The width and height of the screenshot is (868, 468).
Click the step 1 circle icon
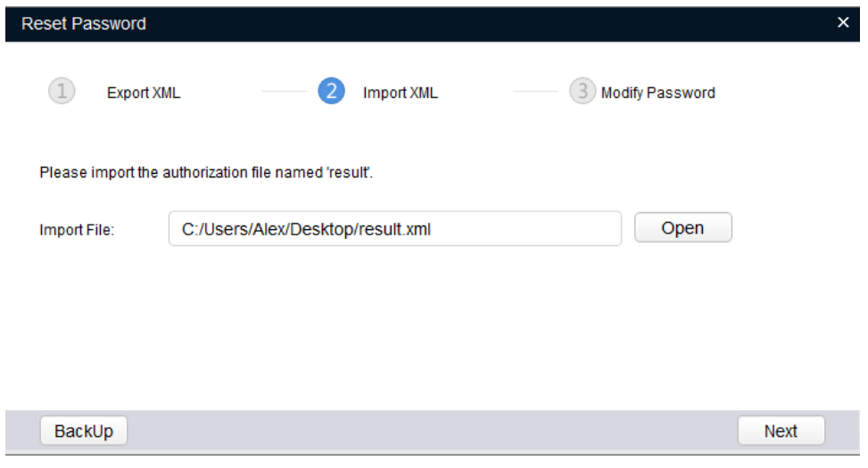coord(60,92)
